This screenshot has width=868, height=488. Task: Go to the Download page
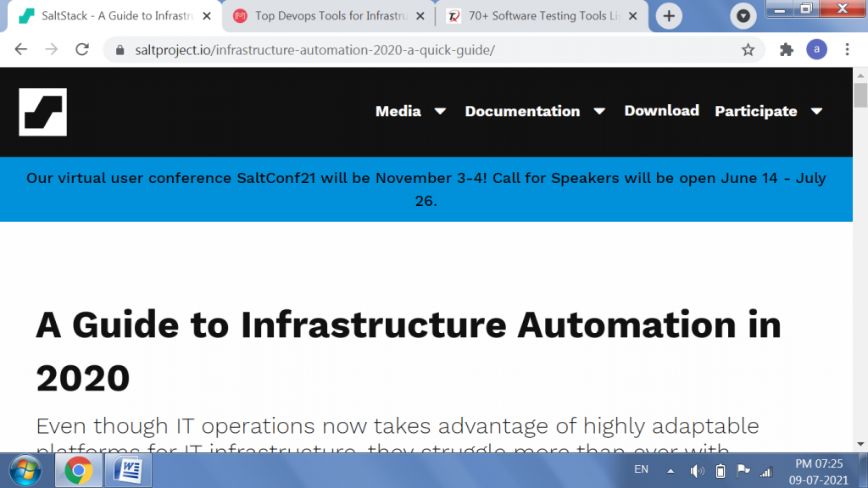(661, 111)
